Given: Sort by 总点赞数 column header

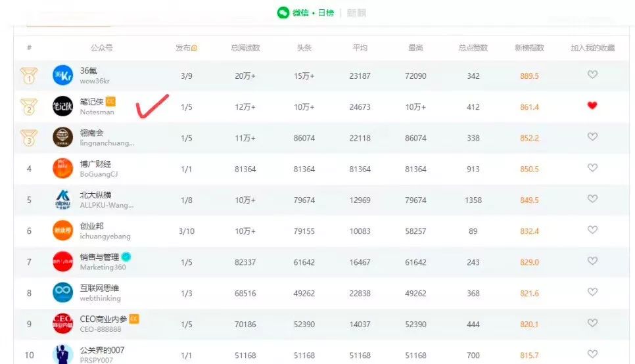Looking at the screenshot, I should [x=473, y=48].
